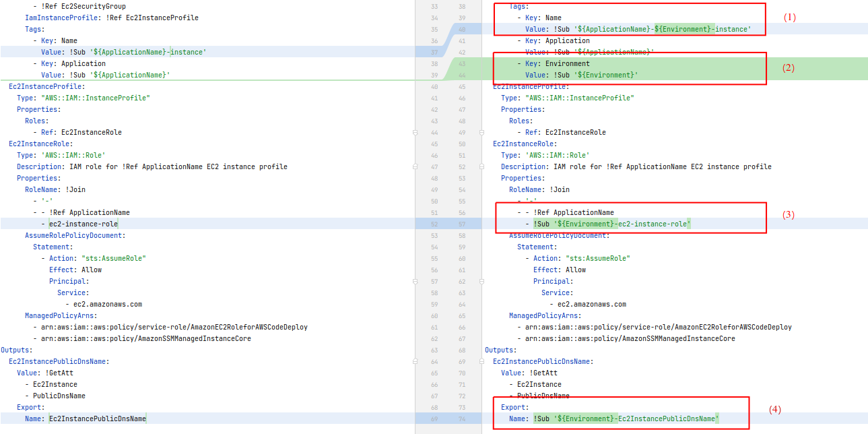Click annotation label (2) on the right
Image resolution: width=868 pixels, height=434 pixels.
[x=788, y=67]
